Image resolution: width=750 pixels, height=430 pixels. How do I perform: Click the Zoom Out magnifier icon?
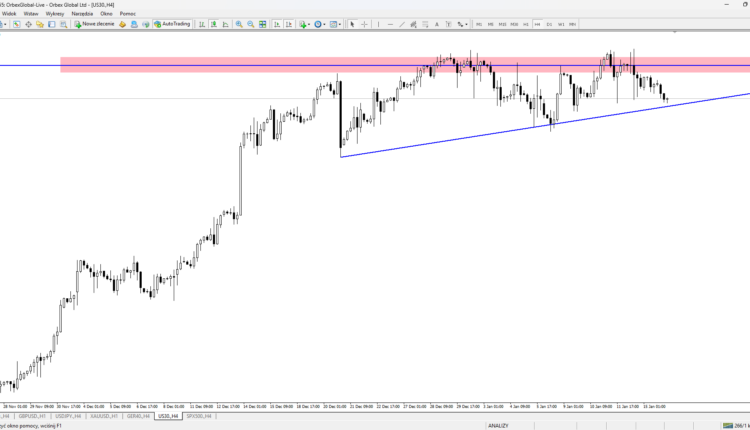pos(251,24)
